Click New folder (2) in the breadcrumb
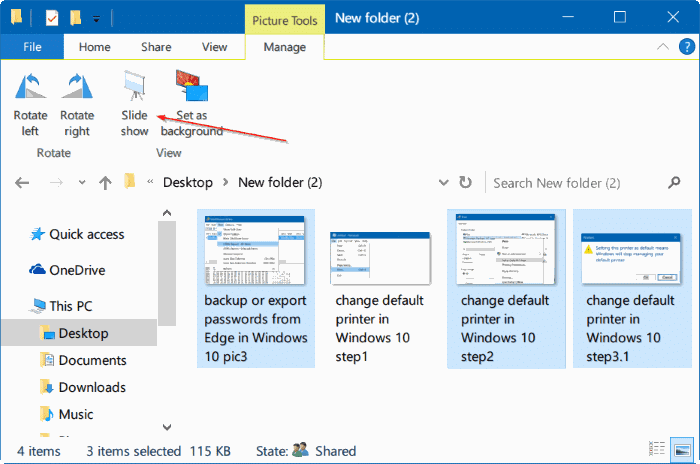This screenshot has height=464, width=700. pos(280,182)
